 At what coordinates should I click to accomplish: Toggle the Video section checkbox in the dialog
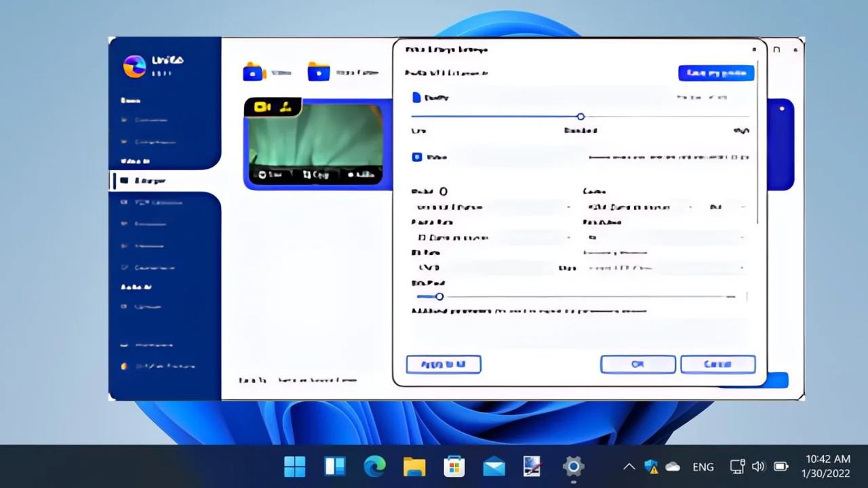tap(416, 157)
